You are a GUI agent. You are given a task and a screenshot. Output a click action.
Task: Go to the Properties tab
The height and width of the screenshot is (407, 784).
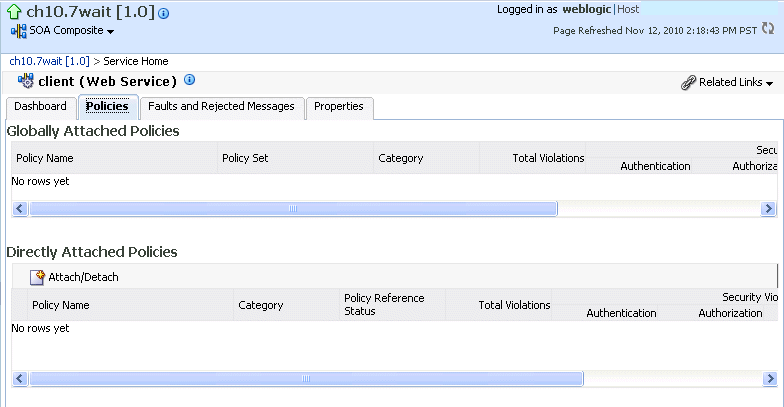(339, 106)
